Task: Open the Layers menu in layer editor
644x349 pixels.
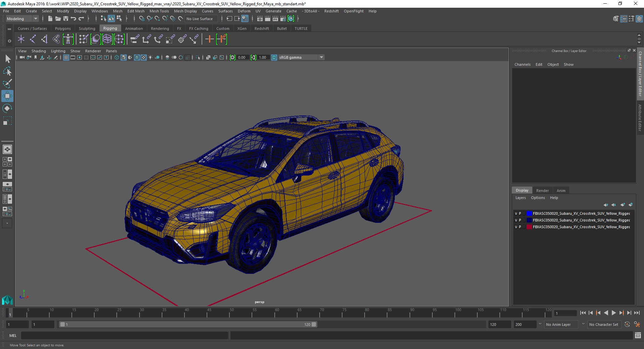Action: point(521,198)
